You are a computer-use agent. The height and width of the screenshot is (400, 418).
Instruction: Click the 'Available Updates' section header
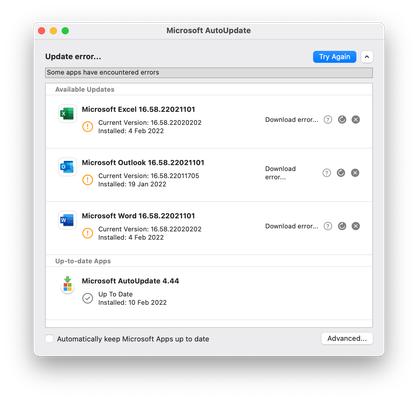[x=85, y=89]
